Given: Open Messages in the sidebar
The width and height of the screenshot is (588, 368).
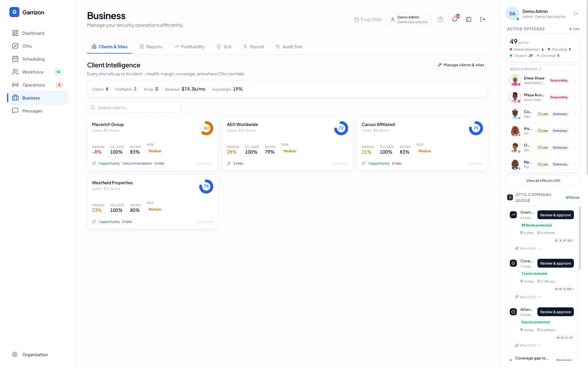Looking at the screenshot, I should tap(38, 111).
